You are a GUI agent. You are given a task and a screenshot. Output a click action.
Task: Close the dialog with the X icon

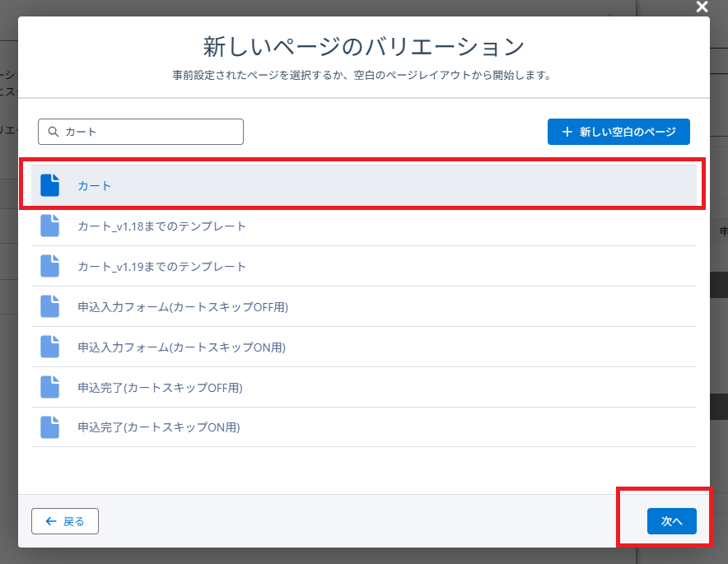click(x=702, y=7)
